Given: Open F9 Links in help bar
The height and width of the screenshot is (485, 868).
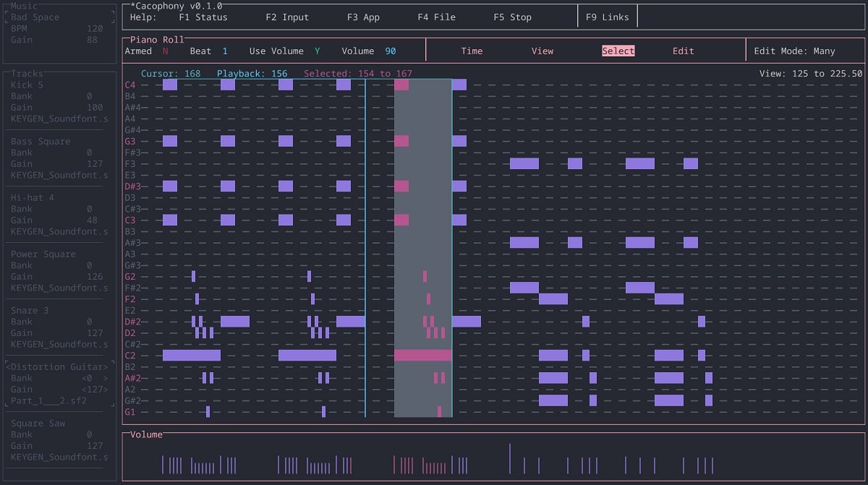Looking at the screenshot, I should (x=607, y=17).
